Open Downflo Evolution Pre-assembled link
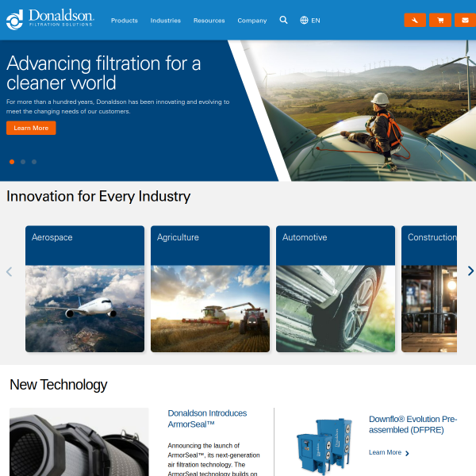This screenshot has height=476, width=476. [x=413, y=424]
